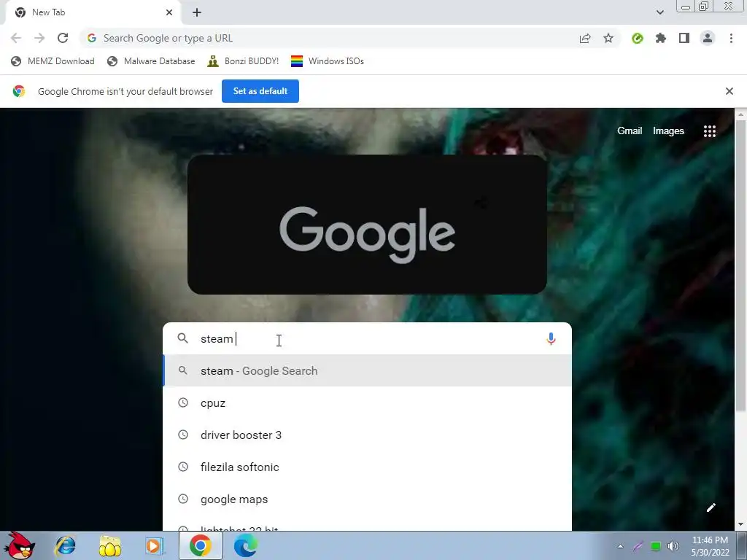Open a new tab with plus button
Viewport: 747px width, 560px height.
[197, 12]
